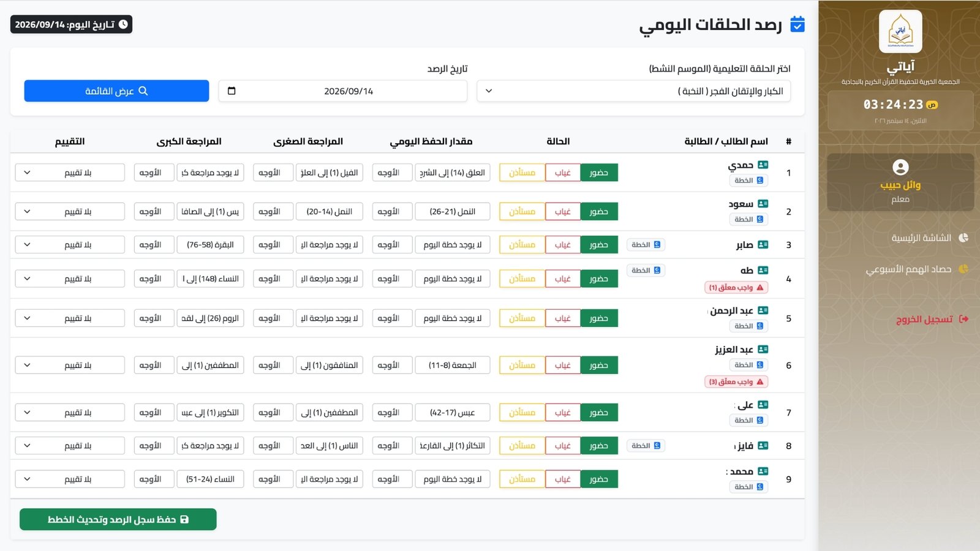Viewport: 980px width, 551px height.
Task: Click the icon next to حصاد الهمم الأسبوعي
Action: pos(963,269)
